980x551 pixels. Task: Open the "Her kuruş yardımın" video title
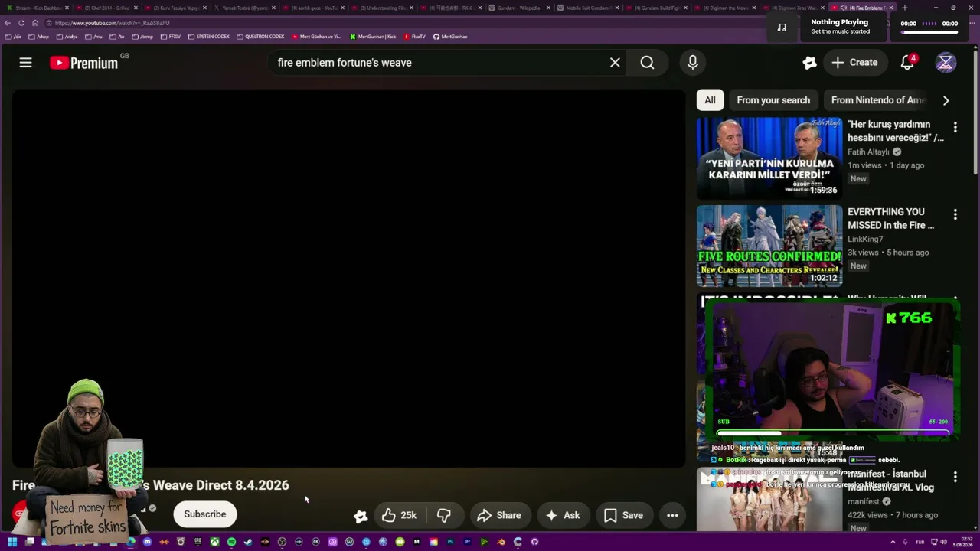click(x=896, y=131)
